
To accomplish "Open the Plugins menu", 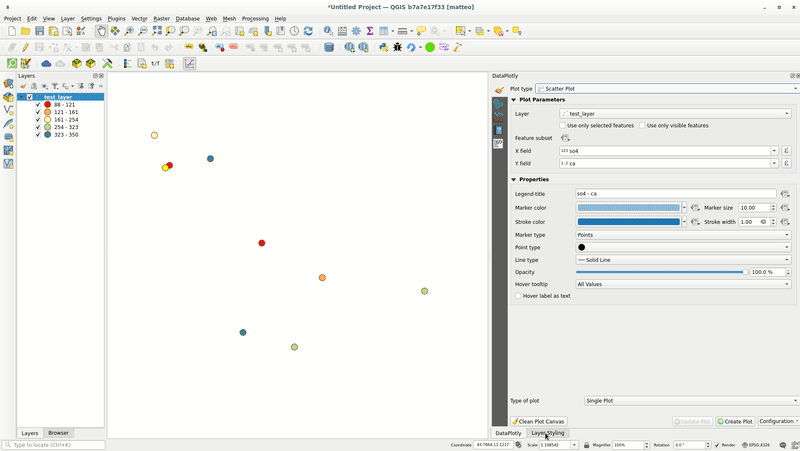I will point(116,18).
